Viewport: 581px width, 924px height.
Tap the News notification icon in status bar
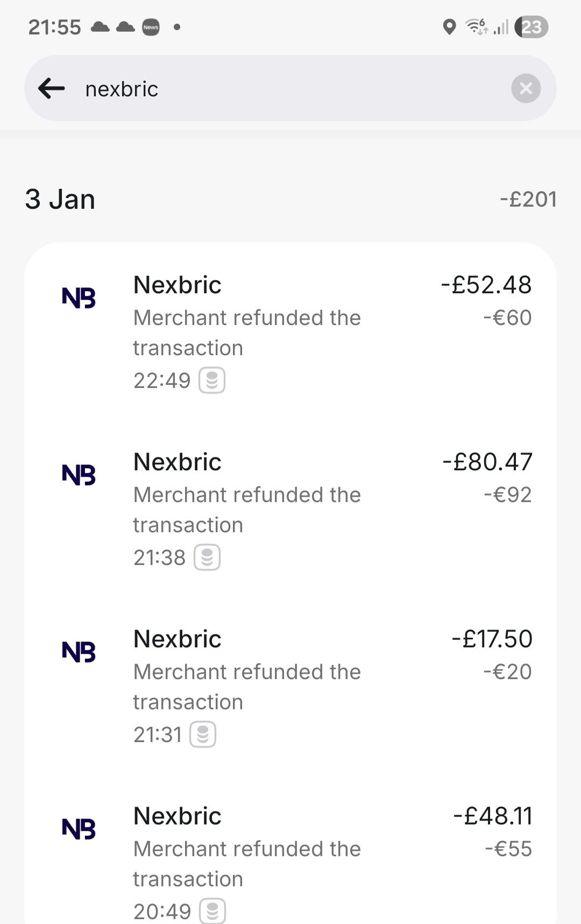(151, 27)
